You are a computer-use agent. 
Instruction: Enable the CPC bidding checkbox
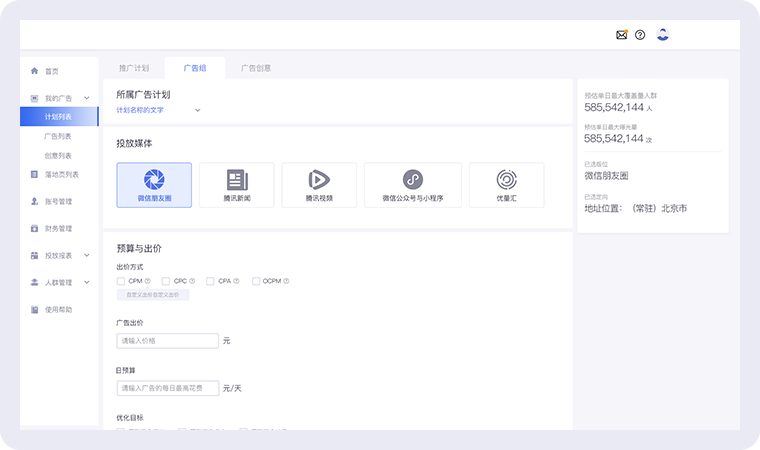(166, 281)
